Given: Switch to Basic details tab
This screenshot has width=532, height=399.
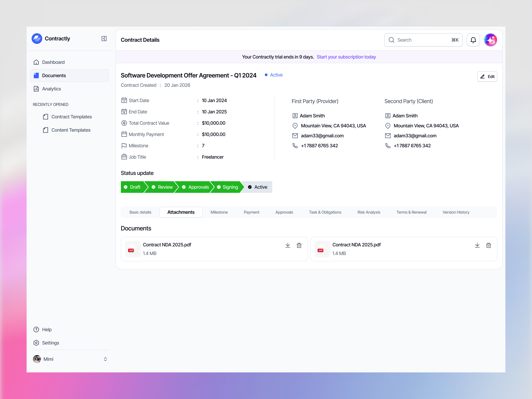Looking at the screenshot, I should tap(140, 212).
